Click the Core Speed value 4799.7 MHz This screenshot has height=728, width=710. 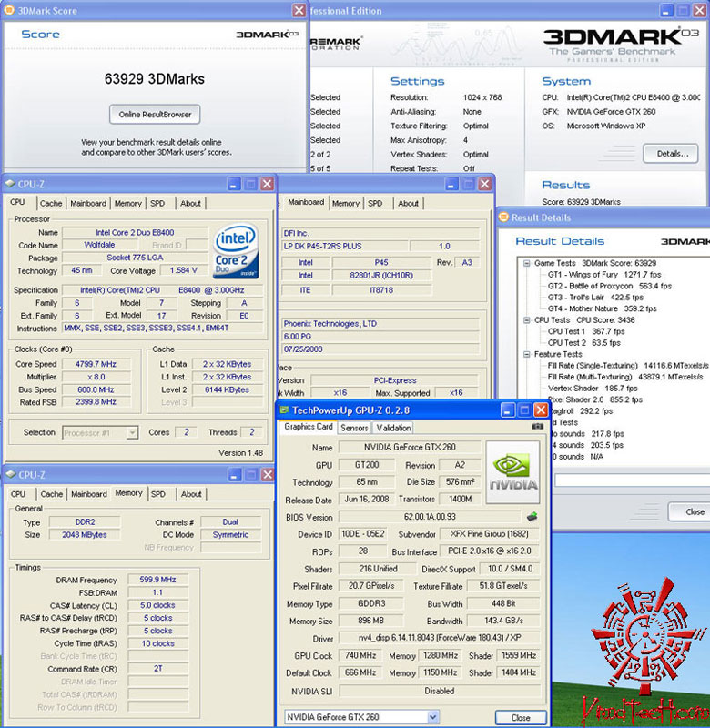[x=96, y=364]
